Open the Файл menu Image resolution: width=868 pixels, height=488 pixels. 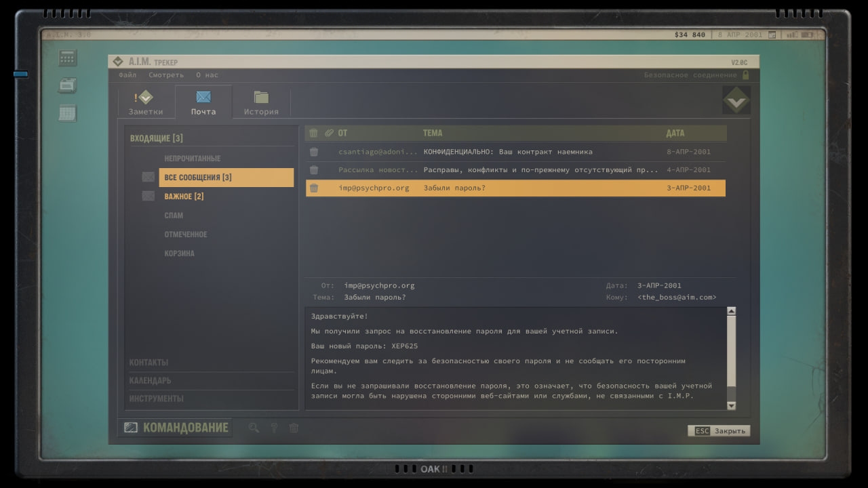pos(127,75)
